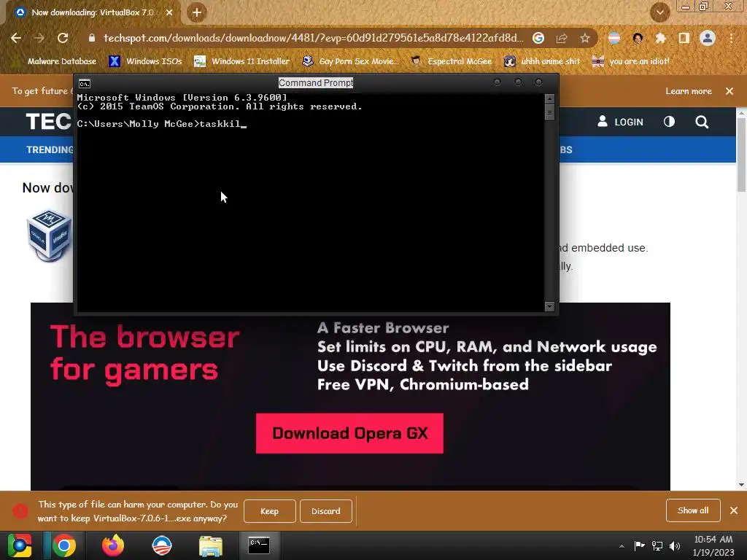Expand the tab search dropdown arrow
This screenshot has height=560, width=747.
659,12
